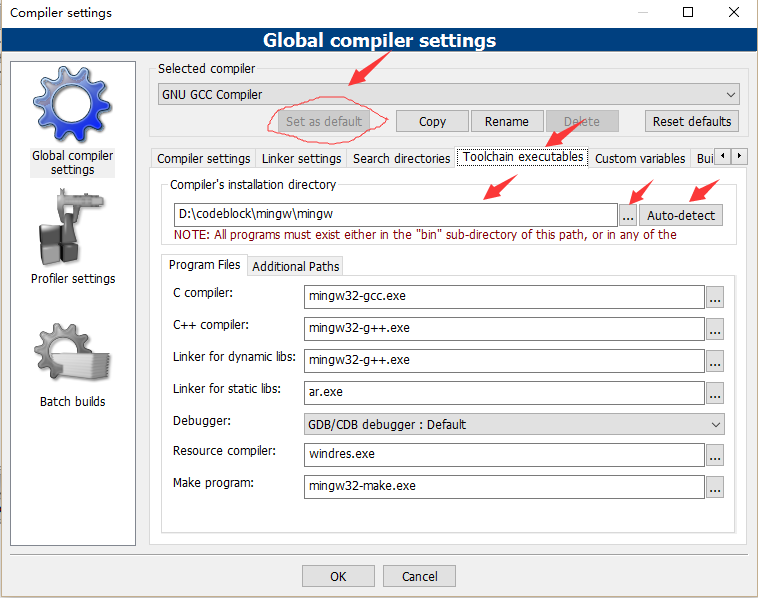Browse for compiler's installation directory
Image resolution: width=758 pixels, height=598 pixels.
point(627,215)
